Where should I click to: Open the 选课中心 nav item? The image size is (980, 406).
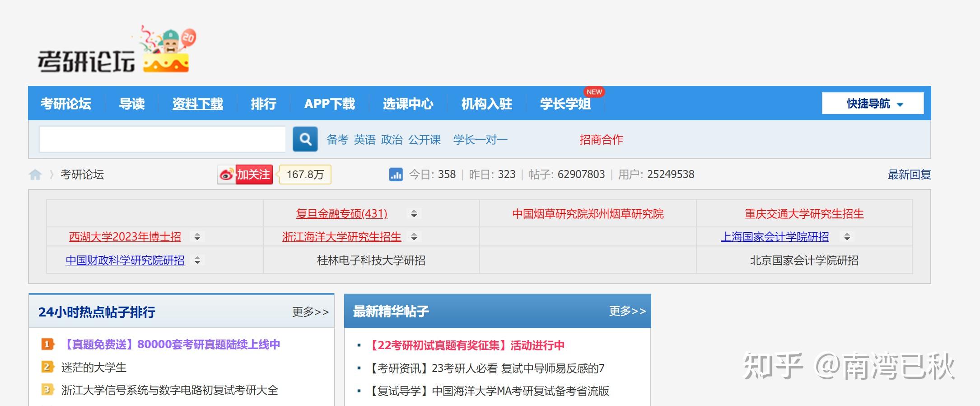click(408, 104)
